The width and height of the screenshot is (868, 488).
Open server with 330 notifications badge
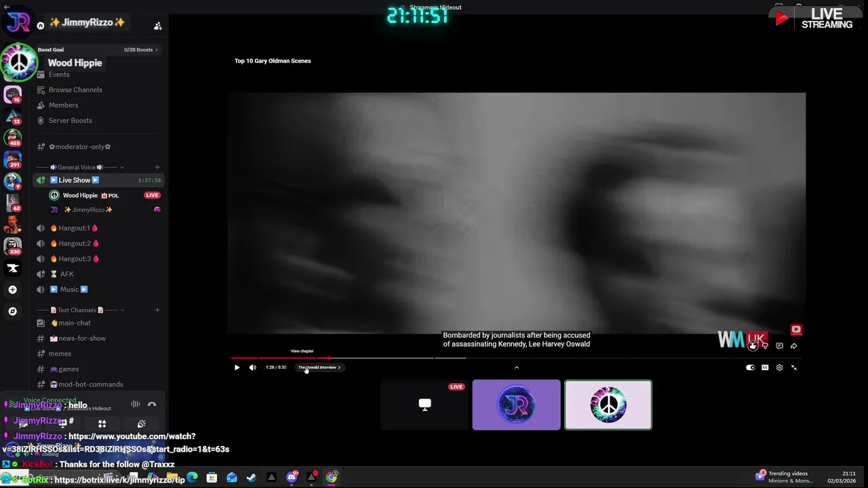[12, 246]
